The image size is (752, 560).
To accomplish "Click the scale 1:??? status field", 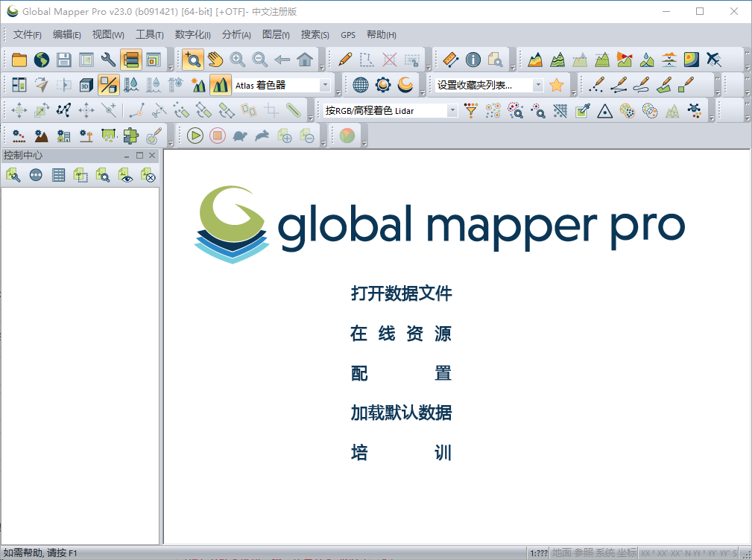I will (x=539, y=553).
